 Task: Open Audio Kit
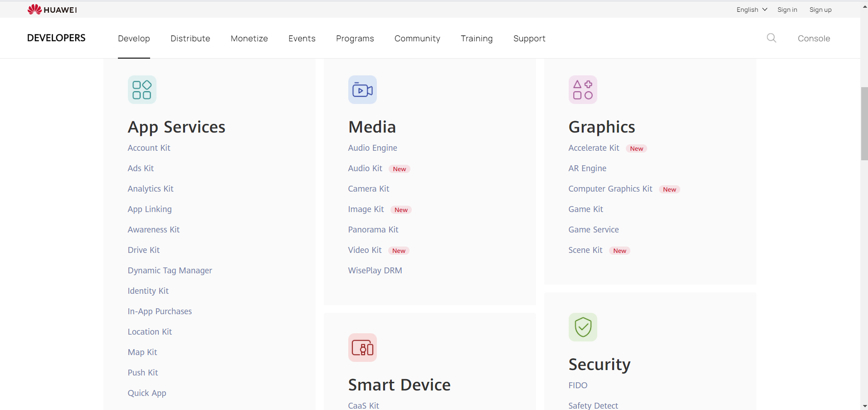click(x=365, y=168)
